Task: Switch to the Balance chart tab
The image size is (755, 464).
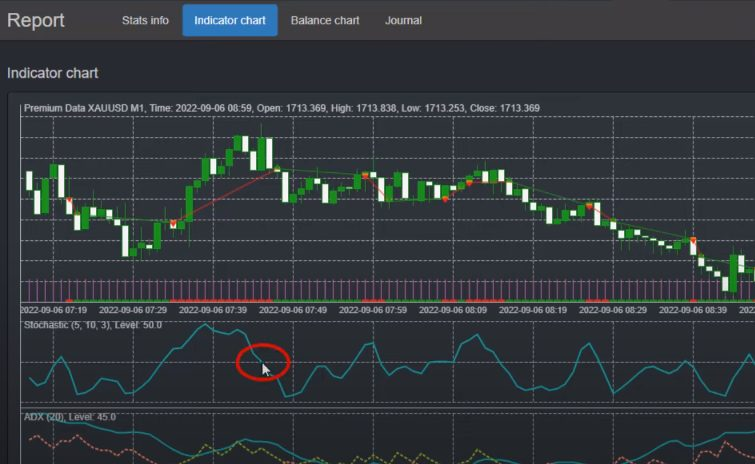Action: 325,20
